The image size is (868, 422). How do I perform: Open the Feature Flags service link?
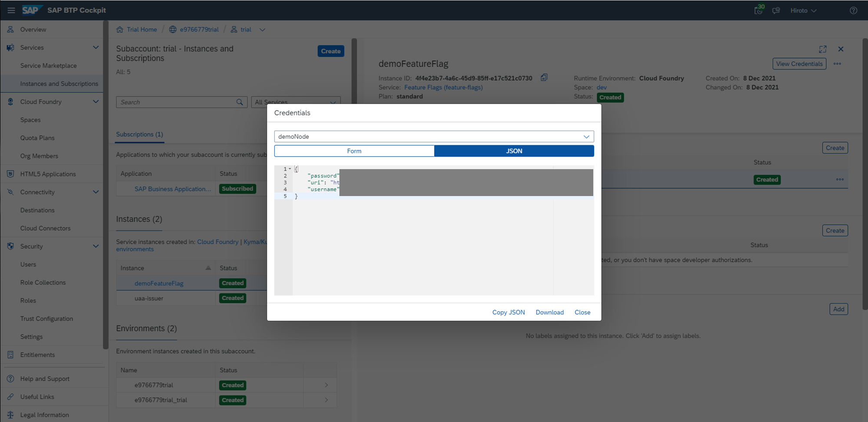click(444, 87)
